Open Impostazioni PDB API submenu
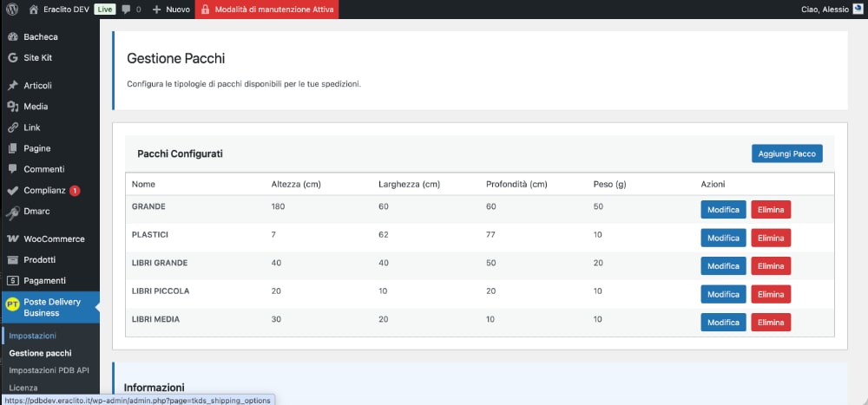Screen dimensions: 868x405 tap(49, 370)
